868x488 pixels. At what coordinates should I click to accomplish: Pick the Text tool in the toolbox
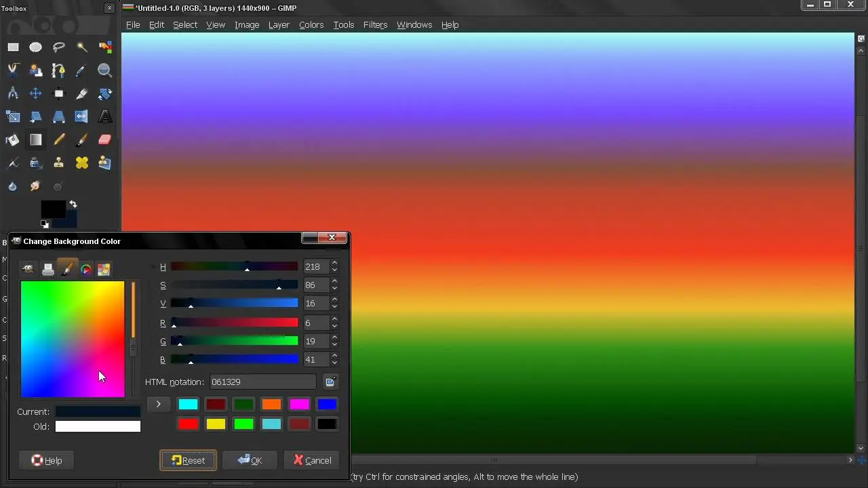tap(105, 117)
